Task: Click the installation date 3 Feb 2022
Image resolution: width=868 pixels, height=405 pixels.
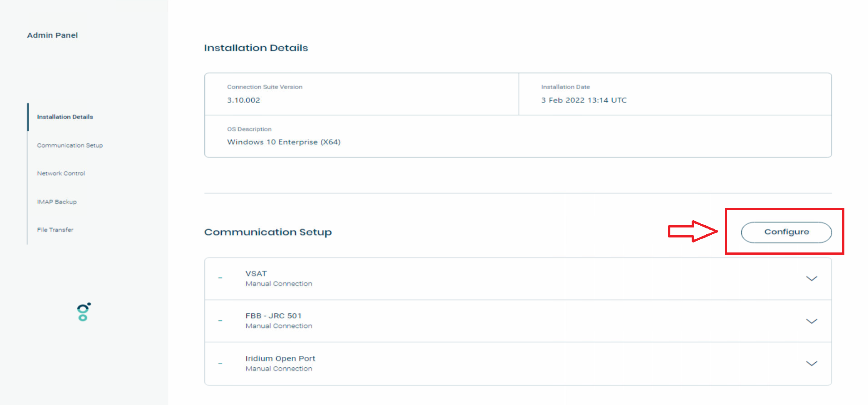Action: [x=584, y=100]
